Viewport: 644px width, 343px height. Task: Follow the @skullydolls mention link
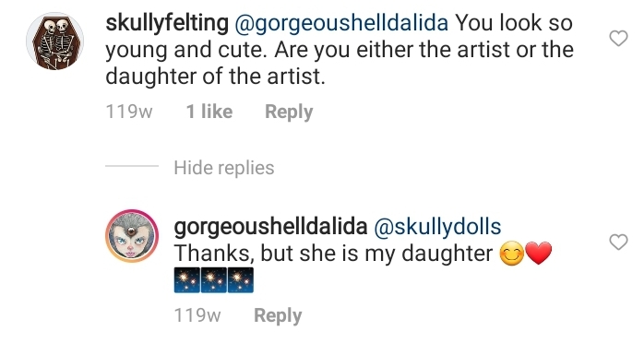tap(437, 226)
